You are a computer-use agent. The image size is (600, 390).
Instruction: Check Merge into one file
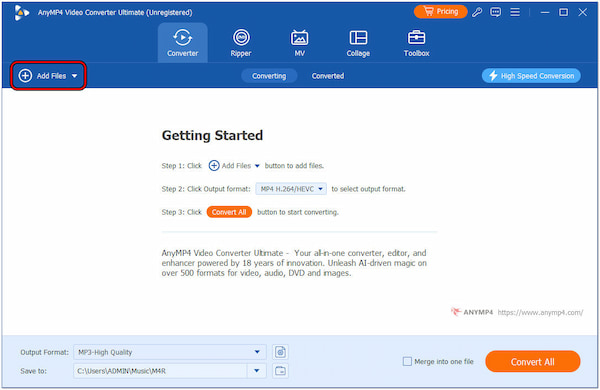click(x=408, y=361)
